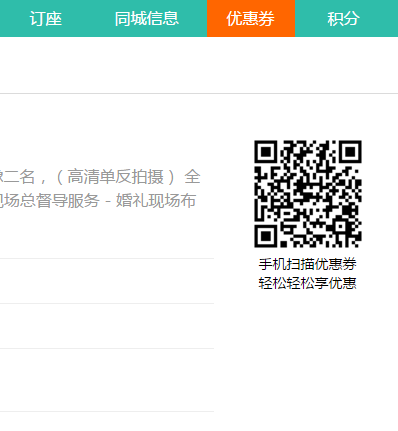Click the QR code's small alignment square
This screenshot has height=431, width=398.
click(x=341, y=227)
